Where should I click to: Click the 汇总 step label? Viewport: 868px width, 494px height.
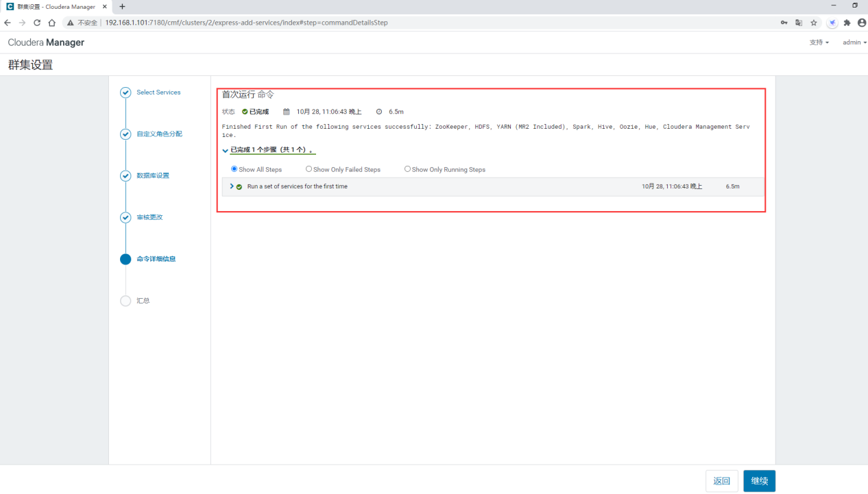[x=143, y=301]
